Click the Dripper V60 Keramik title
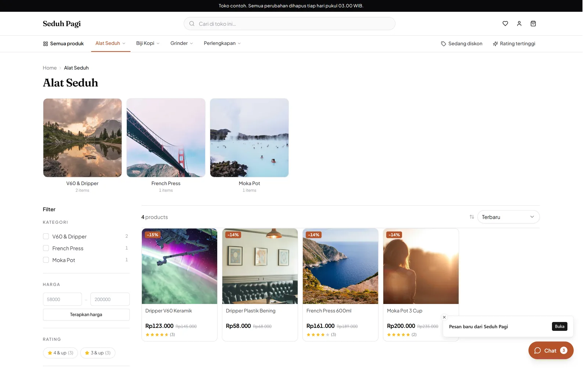The image size is (588, 368). (x=169, y=311)
